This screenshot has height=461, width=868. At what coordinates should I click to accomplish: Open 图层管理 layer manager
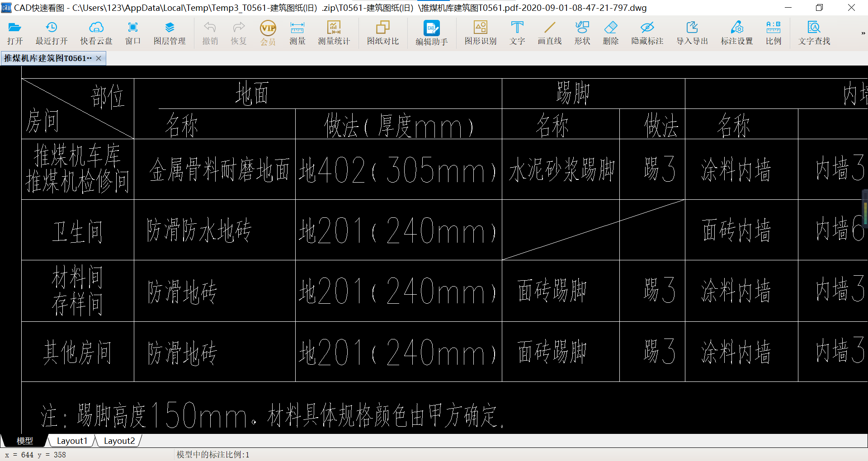(x=170, y=33)
